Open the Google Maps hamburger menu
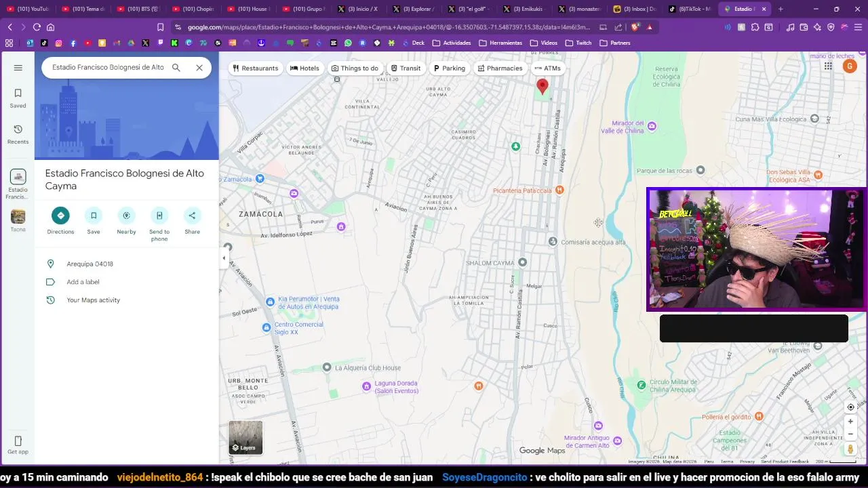This screenshot has width=868, height=488. tap(18, 68)
